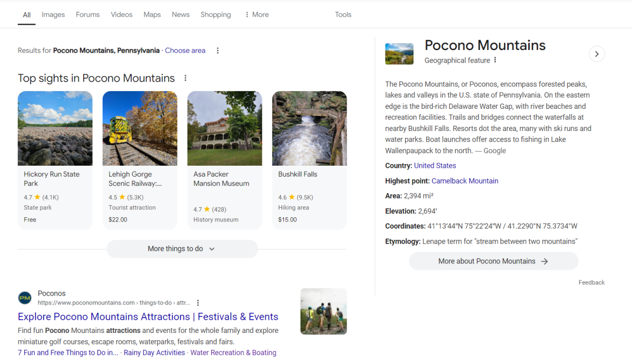
Task: Click the three-dot icon beside Geographical feature
Action: coord(495,60)
